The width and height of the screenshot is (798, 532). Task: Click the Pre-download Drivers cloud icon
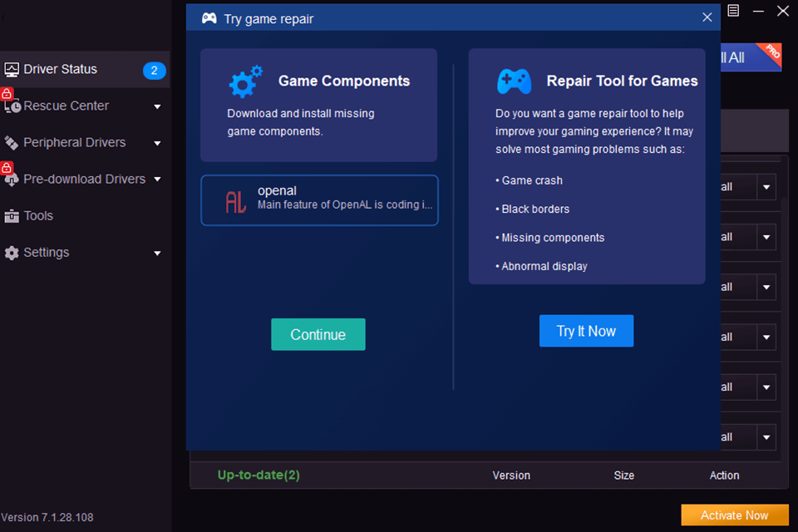(12, 180)
